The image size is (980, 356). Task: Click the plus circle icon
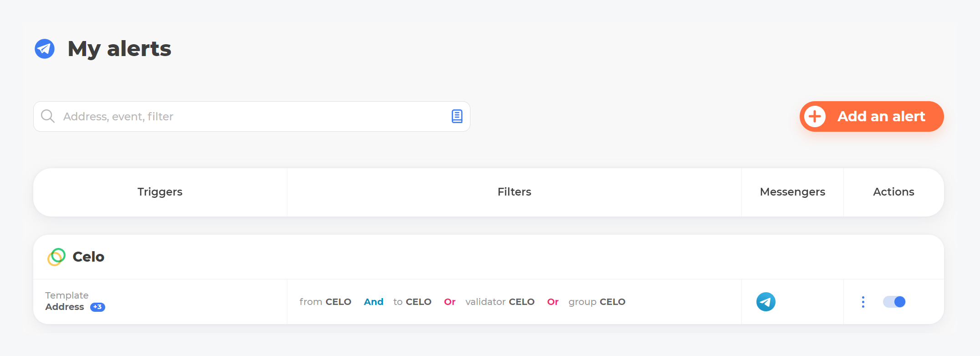pyautogui.click(x=815, y=117)
